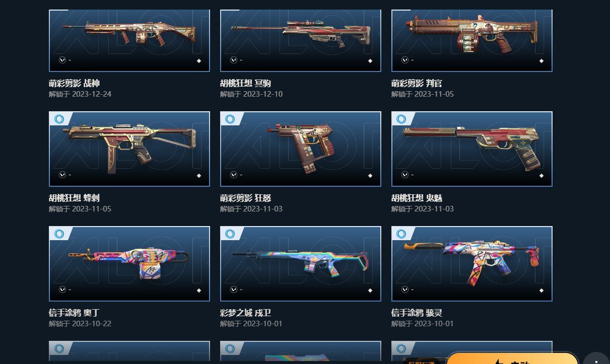Viewport: 610px width, 364px height.
Task: Click the blue ring badge on 胡桃狂想 蜂刺 card
Action: 59,119
